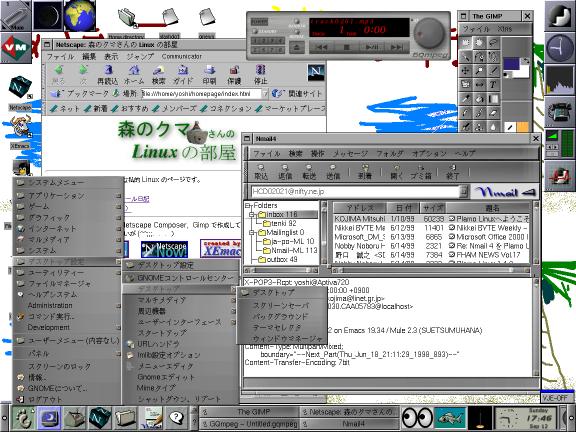Select the magnify zoom tool in GIMP

click(479, 71)
